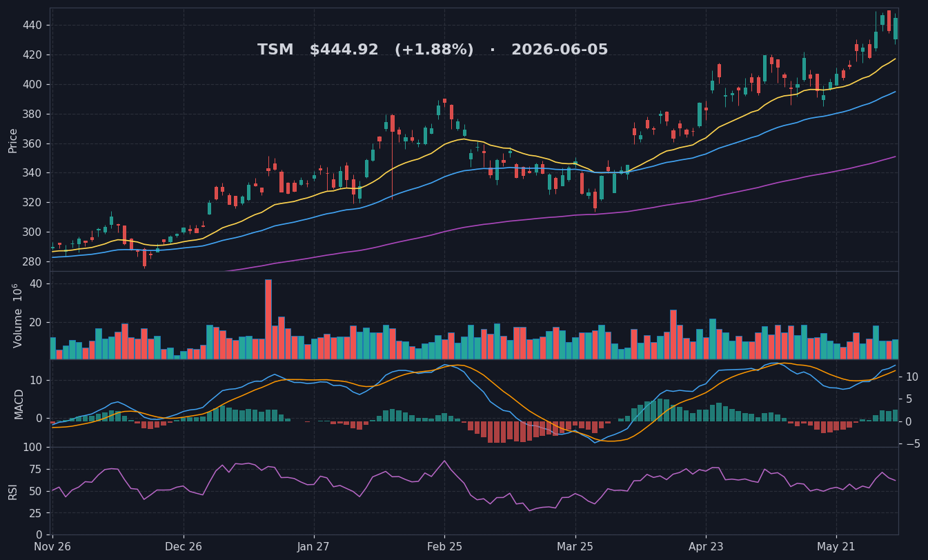Click the May 21 date label
Viewport: 928px width, 560px height.
(836, 546)
